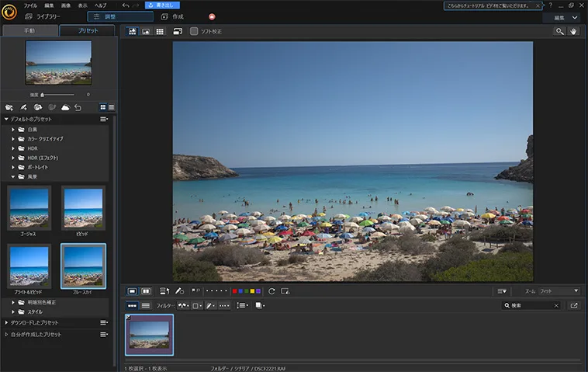The width and height of the screenshot is (588, 372).
Task: Open the ファイル menu
Action: click(x=30, y=5)
